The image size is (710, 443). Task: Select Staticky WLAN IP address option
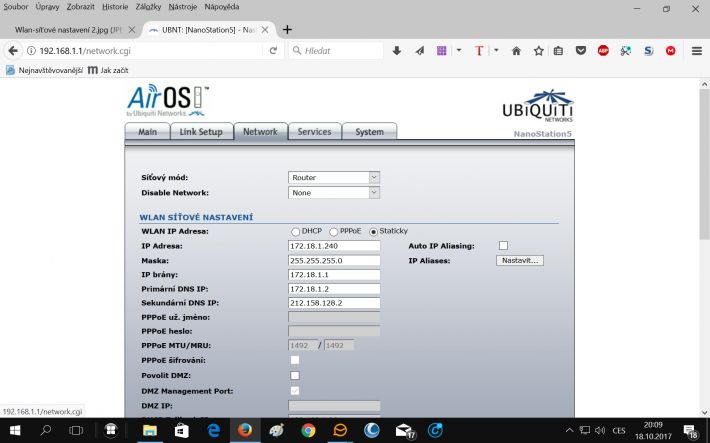pos(373,232)
